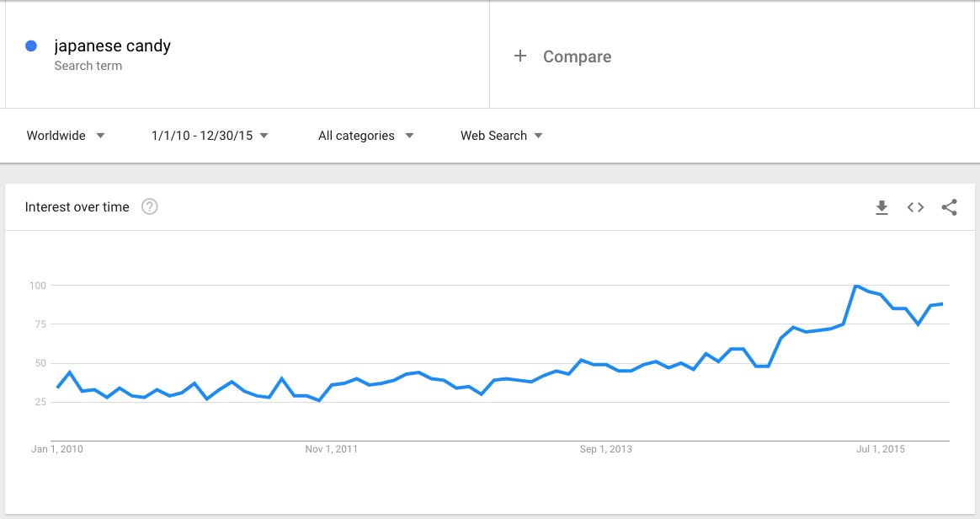This screenshot has width=980, height=519.
Task: Click the Sep 1, 2013 axis label
Action: click(x=605, y=449)
